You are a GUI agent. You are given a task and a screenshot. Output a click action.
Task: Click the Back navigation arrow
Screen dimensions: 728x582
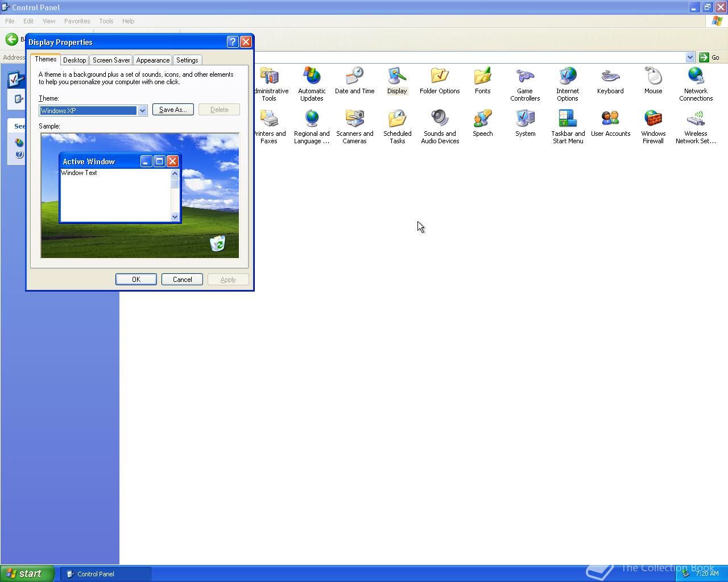tap(11, 39)
